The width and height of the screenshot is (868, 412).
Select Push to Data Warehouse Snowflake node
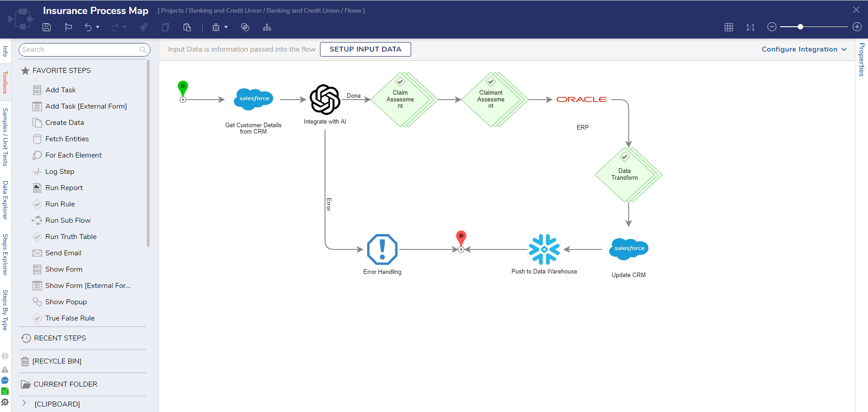(544, 249)
